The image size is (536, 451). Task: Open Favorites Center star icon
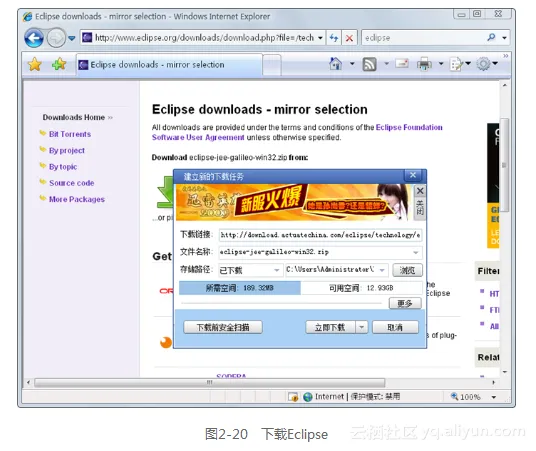(x=35, y=64)
